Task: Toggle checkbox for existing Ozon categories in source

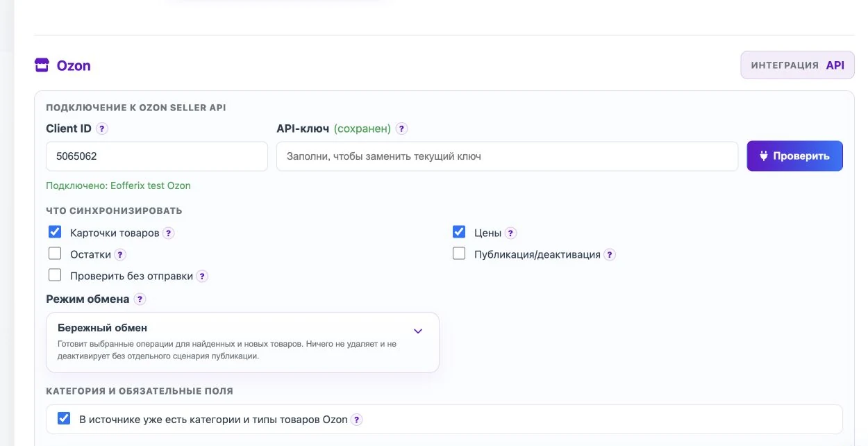Action: click(64, 419)
